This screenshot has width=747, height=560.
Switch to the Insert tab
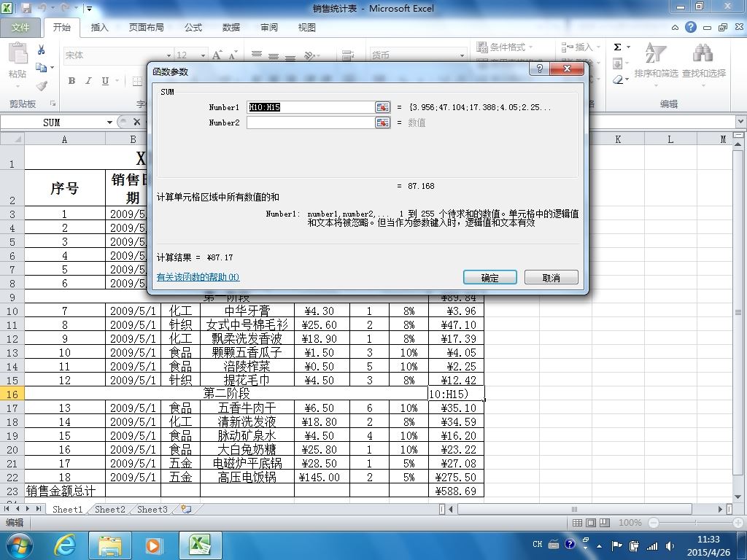[99, 28]
